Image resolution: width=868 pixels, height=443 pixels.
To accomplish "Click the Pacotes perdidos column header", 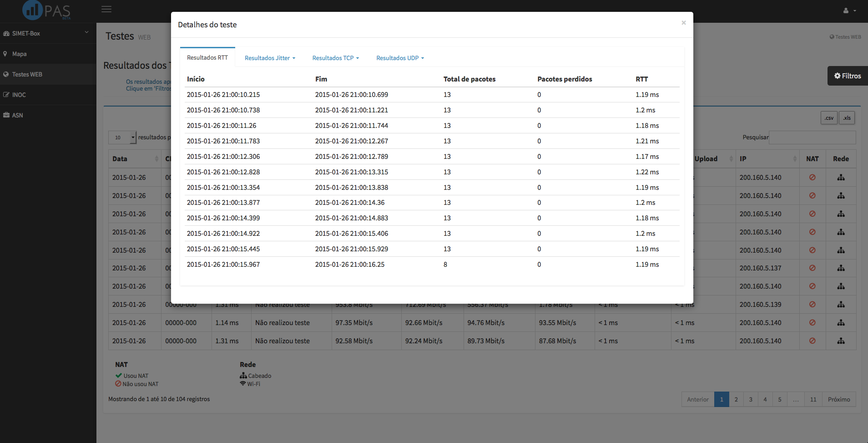I will pyautogui.click(x=565, y=79).
